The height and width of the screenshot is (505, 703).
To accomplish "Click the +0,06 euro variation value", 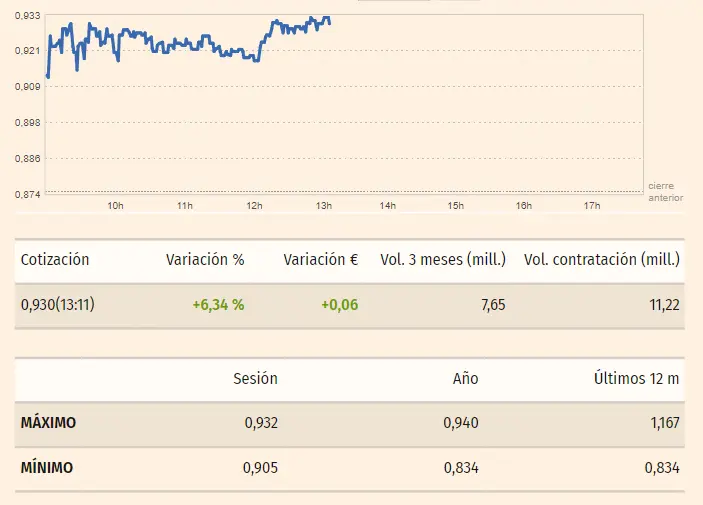I will pos(339,305).
